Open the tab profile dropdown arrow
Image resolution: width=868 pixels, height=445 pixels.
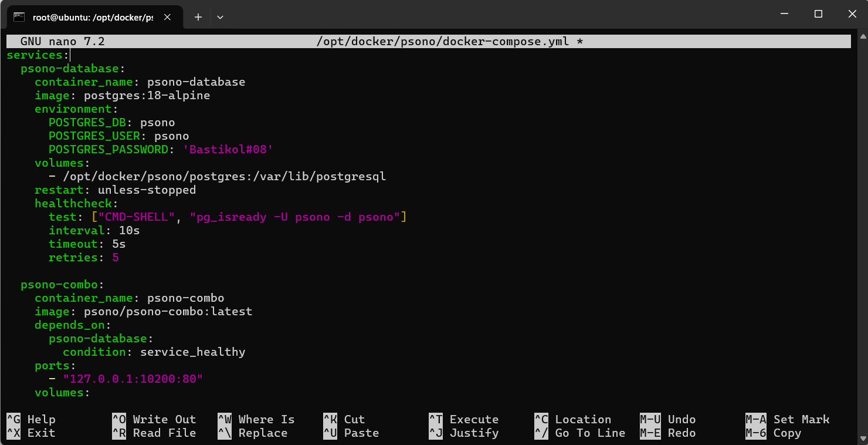[x=220, y=17]
